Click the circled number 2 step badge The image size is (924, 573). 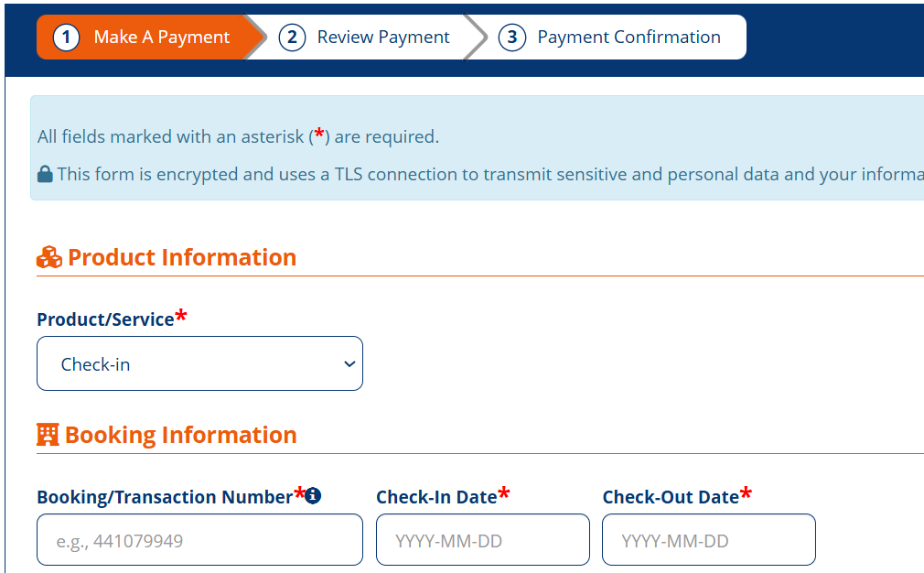pyautogui.click(x=292, y=38)
